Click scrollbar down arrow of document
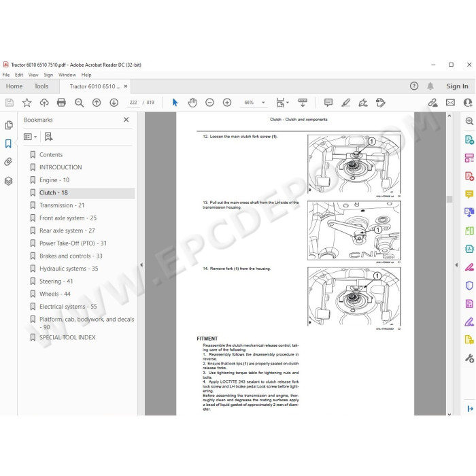Image resolution: width=476 pixels, height=476 pixels. (449, 413)
